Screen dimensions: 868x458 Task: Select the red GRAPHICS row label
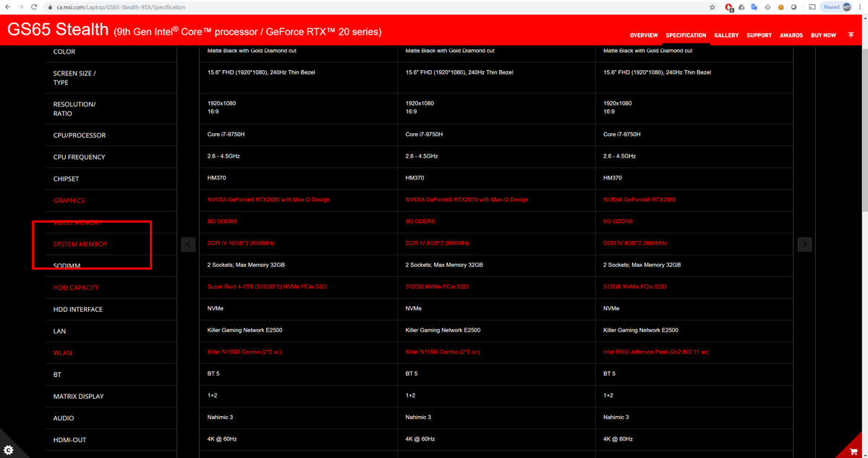pos(69,200)
